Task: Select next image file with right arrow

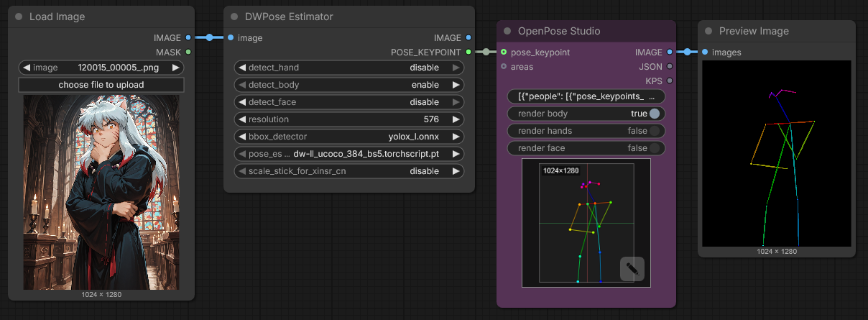Action: tap(175, 68)
